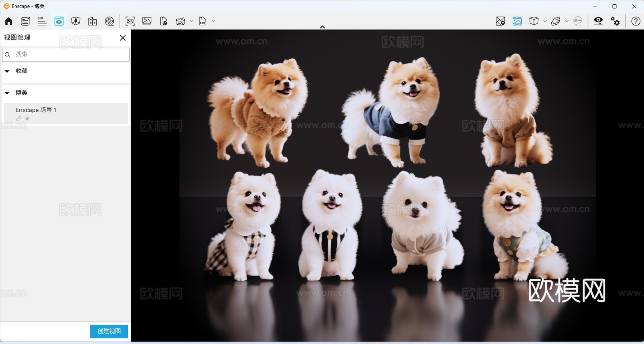Viewport: 644px width, 344px height.
Task: Click the 创建视图 button
Action: point(109,331)
